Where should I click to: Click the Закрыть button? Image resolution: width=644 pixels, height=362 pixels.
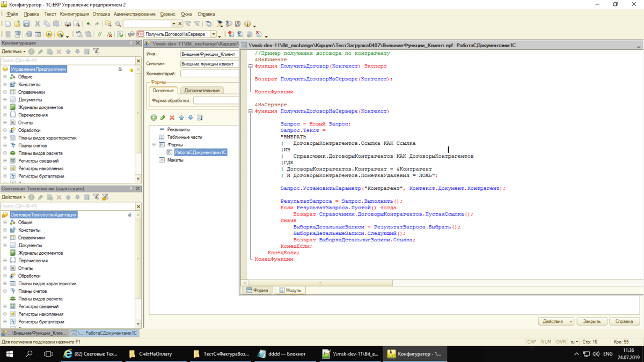[592, 321]
